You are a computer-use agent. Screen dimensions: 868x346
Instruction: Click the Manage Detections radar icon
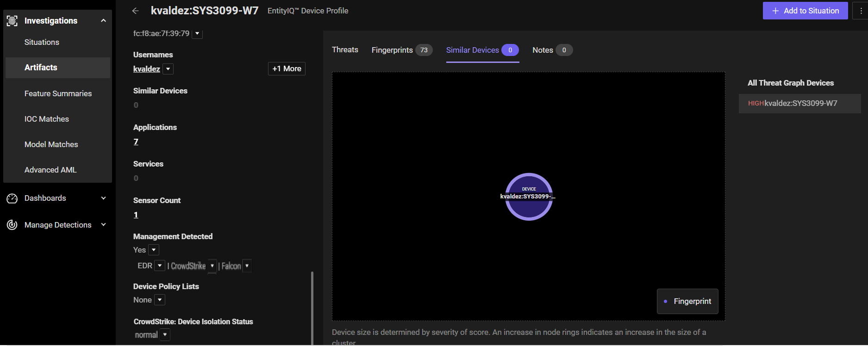(x=12, y=225)
